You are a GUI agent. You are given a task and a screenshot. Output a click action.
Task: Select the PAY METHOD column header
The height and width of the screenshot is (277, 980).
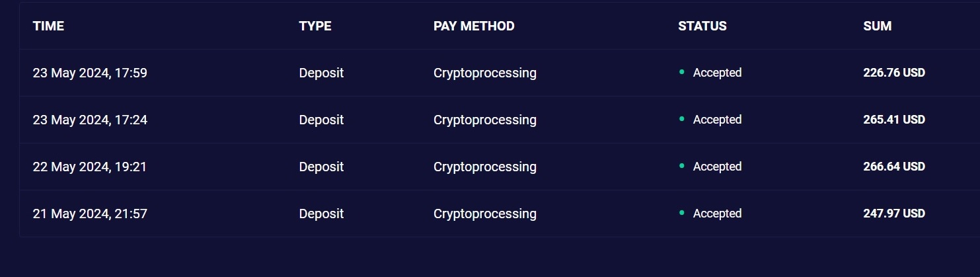pyautogui.click(x=474, y=26)
